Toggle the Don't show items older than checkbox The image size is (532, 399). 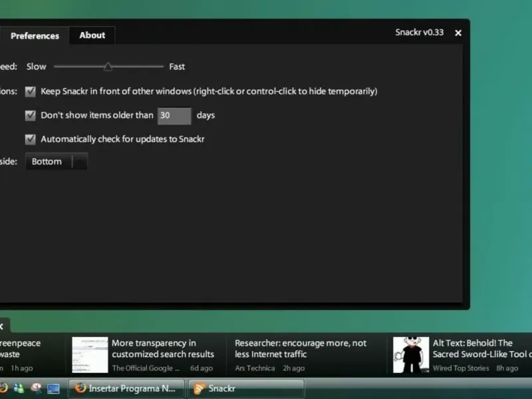[x=30, y=115]
